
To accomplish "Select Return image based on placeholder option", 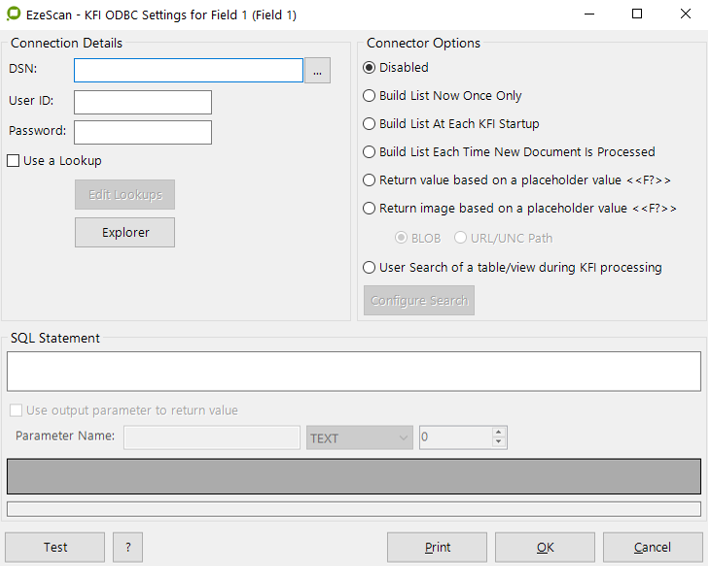I will point(370,208).
